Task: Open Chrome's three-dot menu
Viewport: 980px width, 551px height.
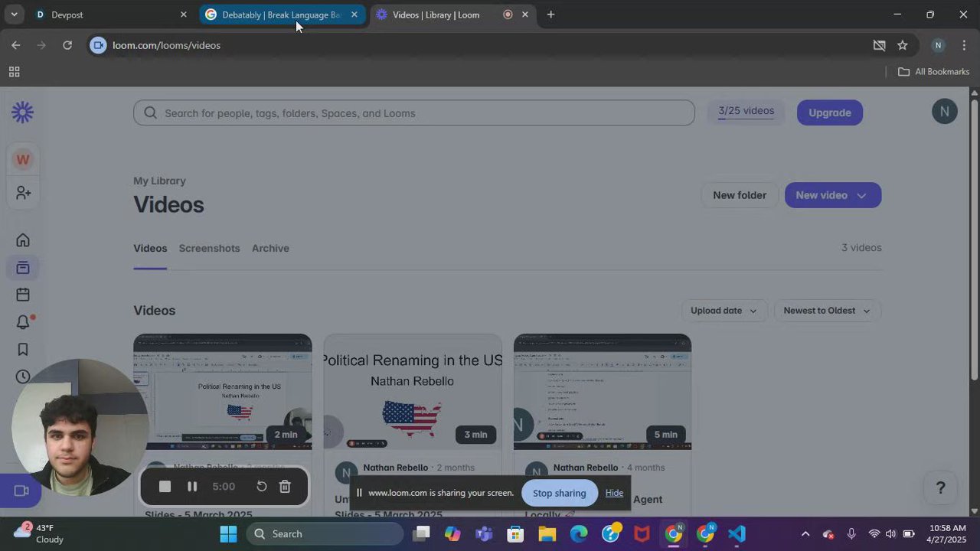Action: 964,45
